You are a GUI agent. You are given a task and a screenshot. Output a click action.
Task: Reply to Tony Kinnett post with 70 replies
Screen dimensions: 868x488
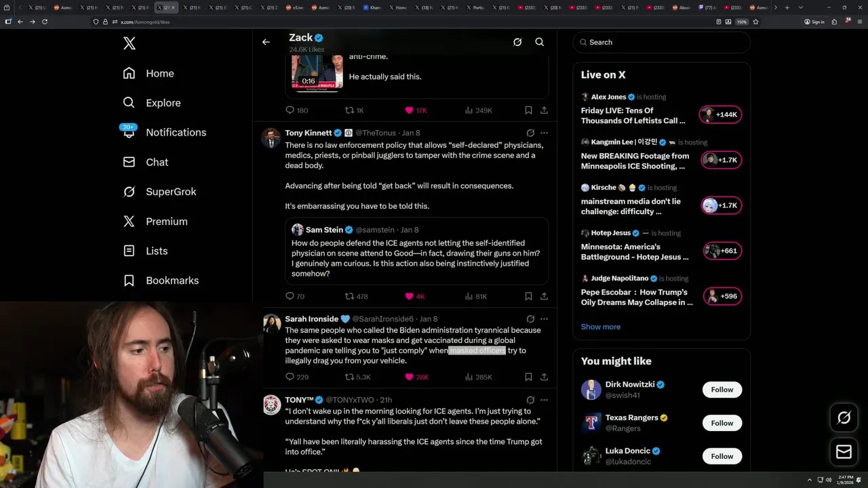(295, 296)
